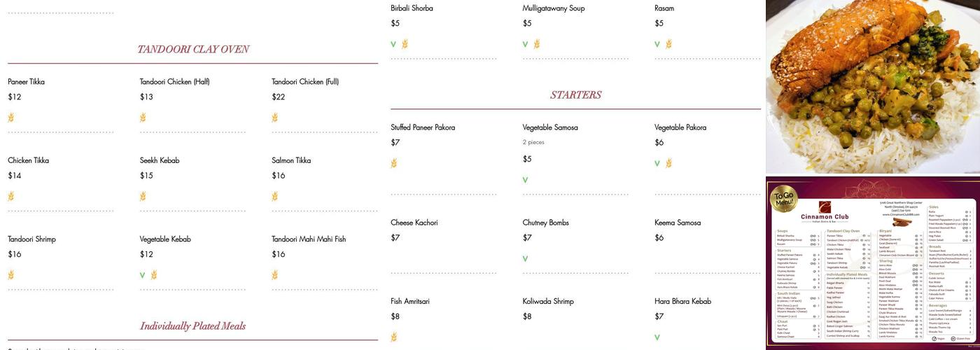The height and width of the screenshot is (350, 980).
Task: Select the Koliwada Shrimp item name
Action: [547, 302]
